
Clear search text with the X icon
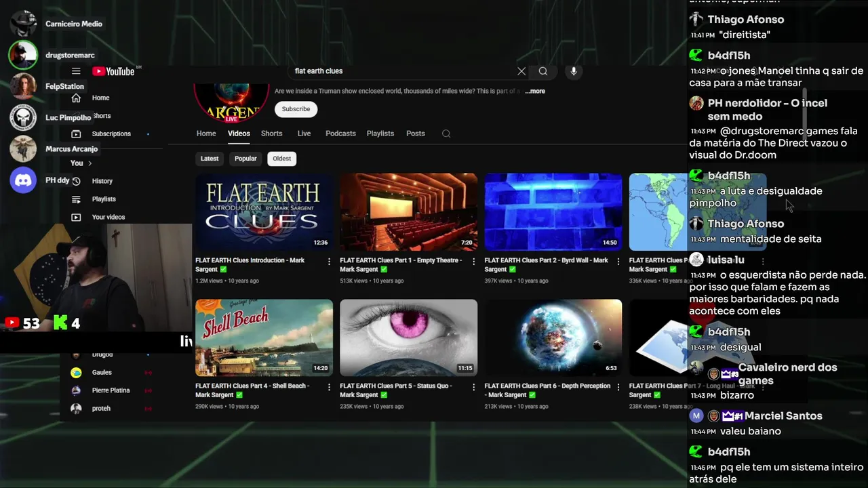pos(521,71)
